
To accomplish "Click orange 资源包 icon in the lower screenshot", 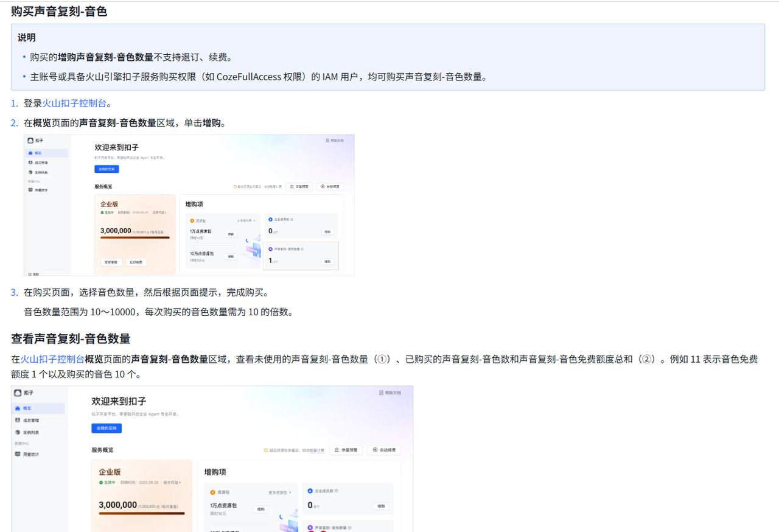I will (x=212, y=492).
